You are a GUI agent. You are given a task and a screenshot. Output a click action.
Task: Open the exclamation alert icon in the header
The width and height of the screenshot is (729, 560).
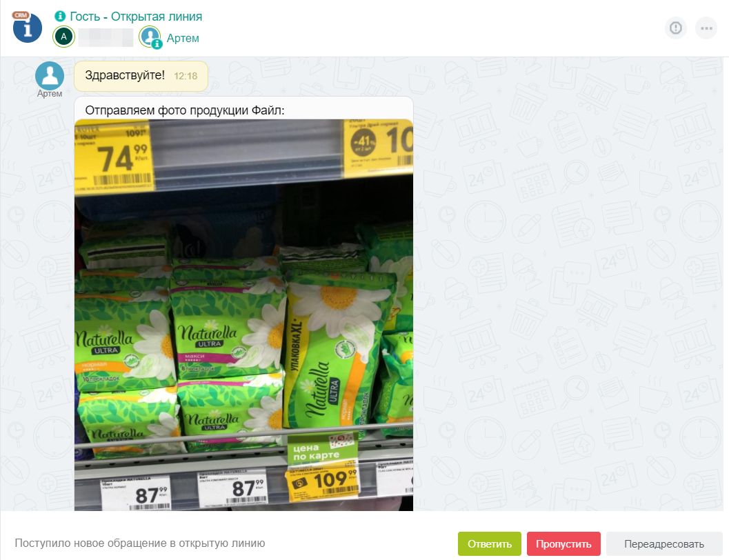coord(675,28)
